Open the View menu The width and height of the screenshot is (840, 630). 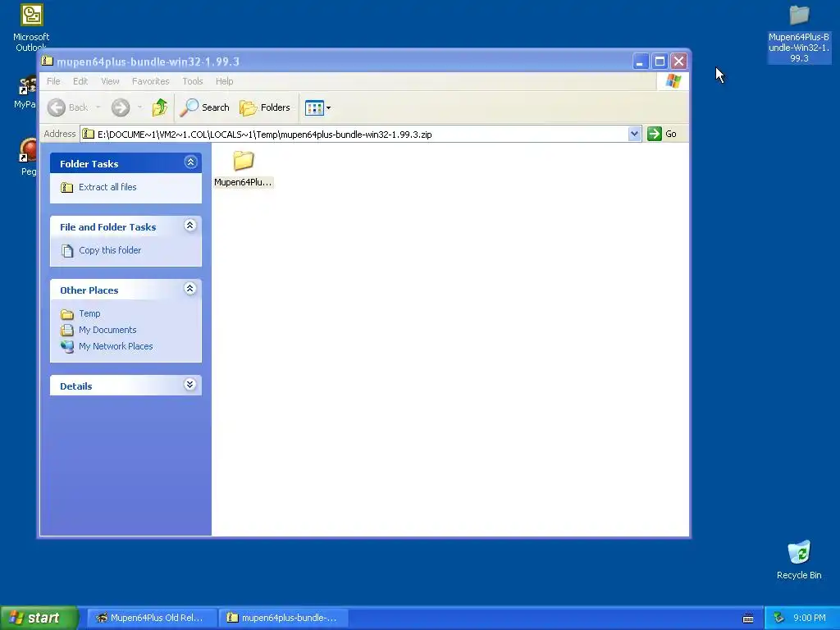[x=110, y=81]
